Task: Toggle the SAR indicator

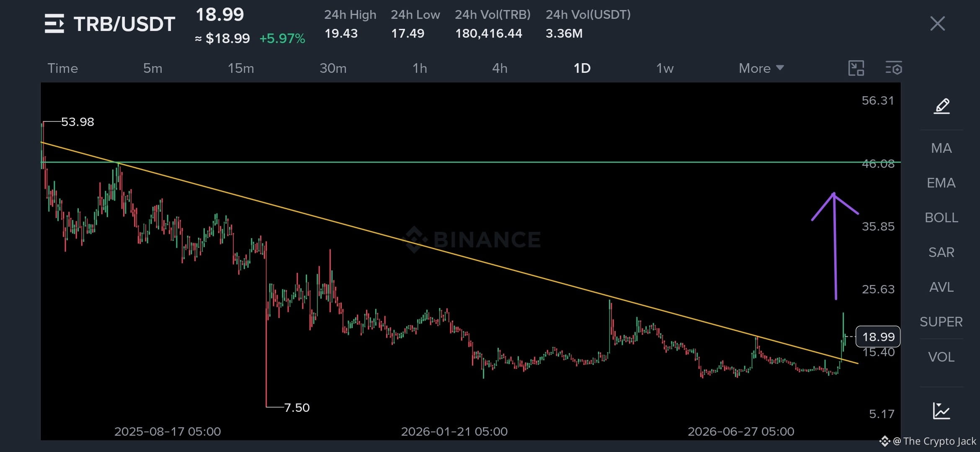Action: click(x=941, y=252)
